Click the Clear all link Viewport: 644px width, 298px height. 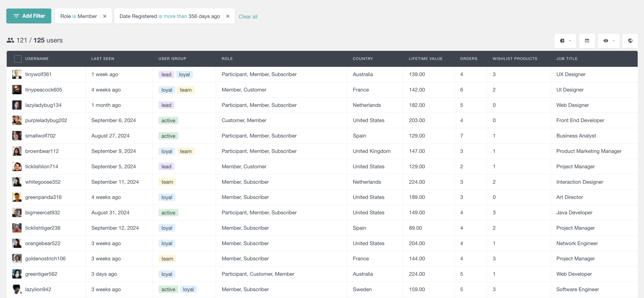click(248, 17)
